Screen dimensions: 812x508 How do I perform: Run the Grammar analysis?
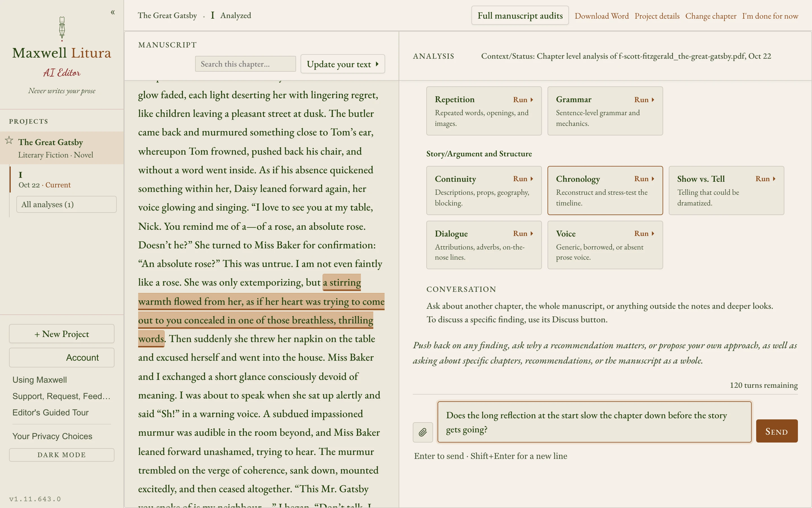coord(644,99)
